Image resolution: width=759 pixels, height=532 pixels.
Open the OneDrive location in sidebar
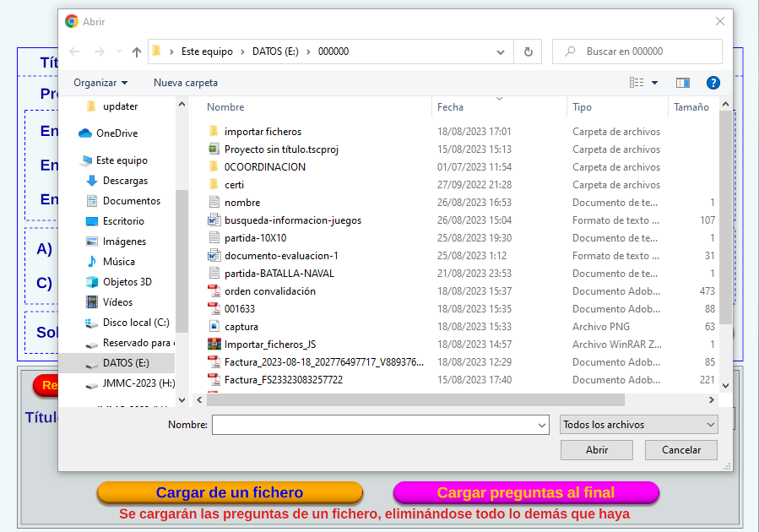(117, 133)
